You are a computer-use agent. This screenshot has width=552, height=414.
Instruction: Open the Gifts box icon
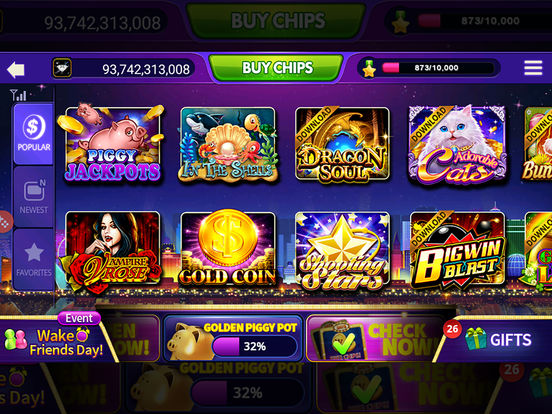[x=475, y=338]
